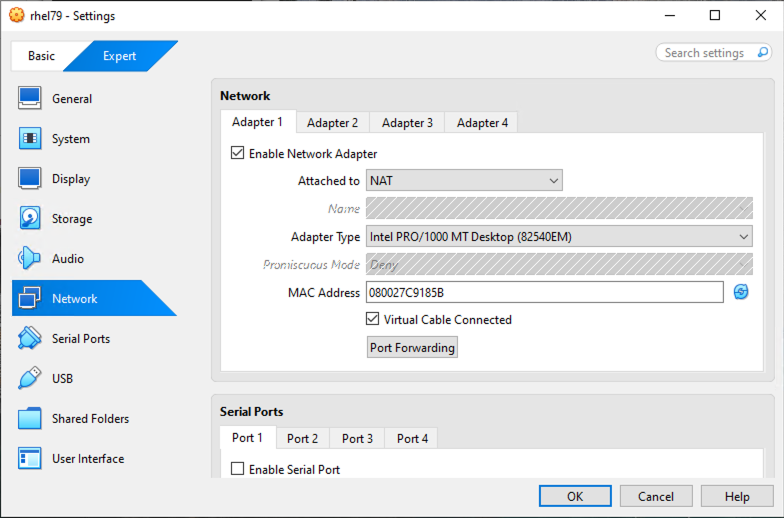Minimize the Settings window
This screenshot has width=784, height=518.
pos(670,16)
